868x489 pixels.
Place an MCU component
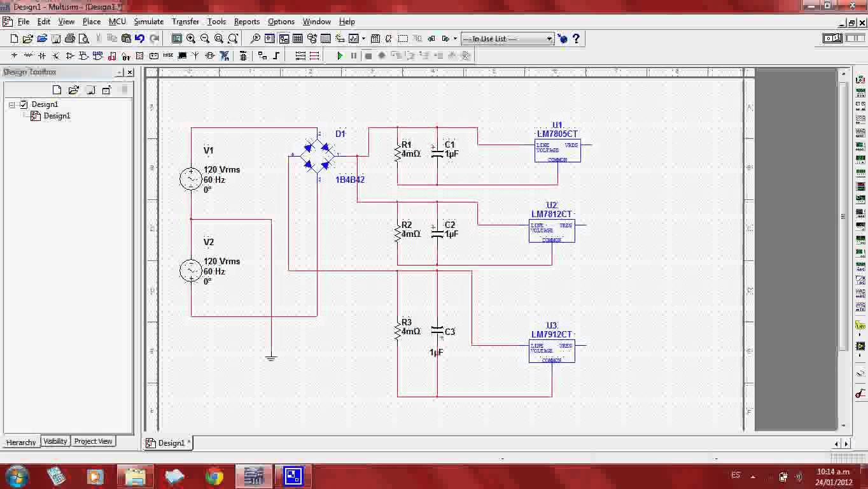click(x=243, y=56)
